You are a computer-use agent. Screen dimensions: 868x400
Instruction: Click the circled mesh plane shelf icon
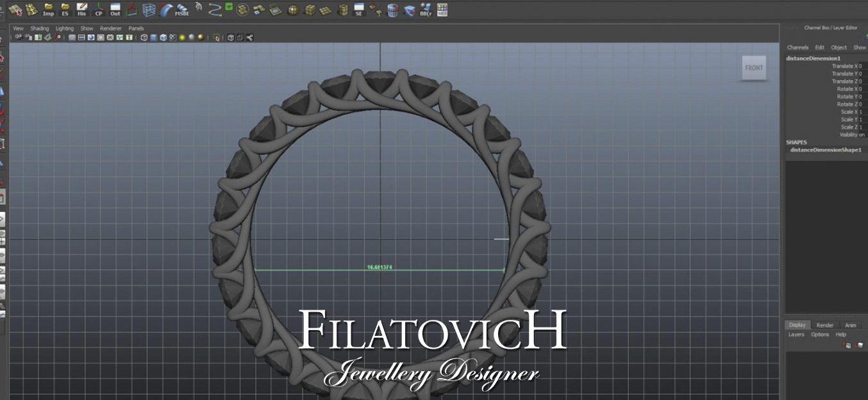[x=243, y=10]
